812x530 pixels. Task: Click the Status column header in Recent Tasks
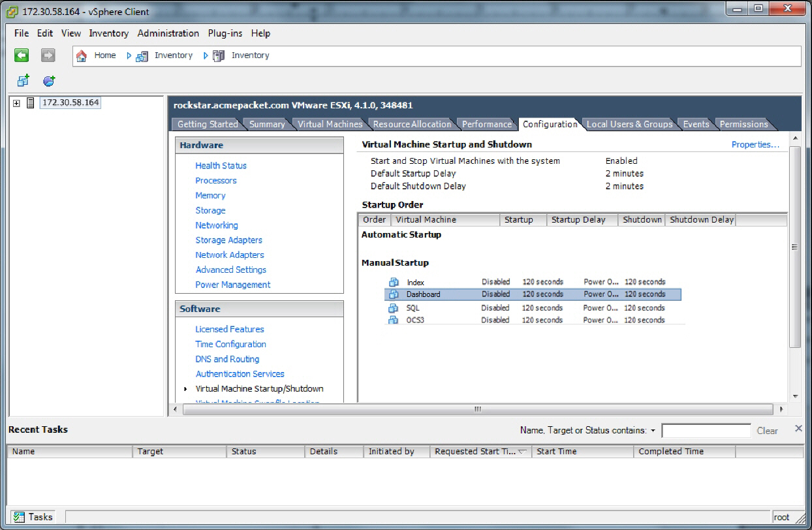266,452
